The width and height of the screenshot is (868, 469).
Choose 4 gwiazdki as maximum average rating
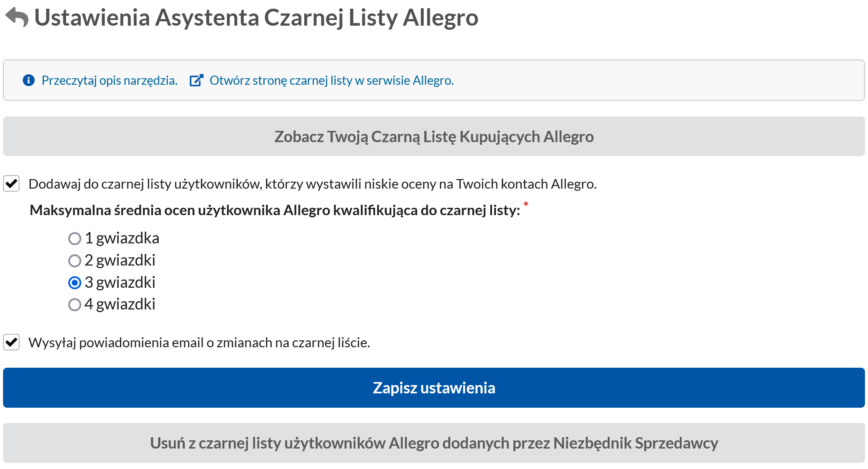[75, 305]
